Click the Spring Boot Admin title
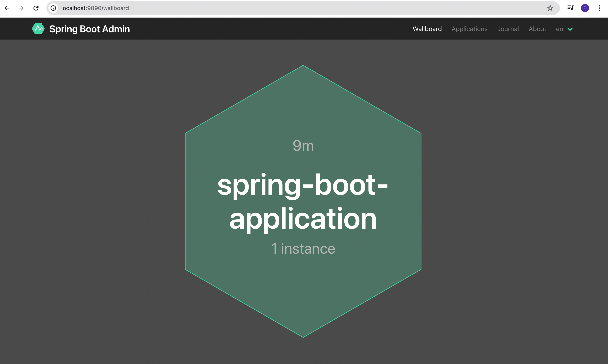The image size is (608, 364). [x=90, y=29]
